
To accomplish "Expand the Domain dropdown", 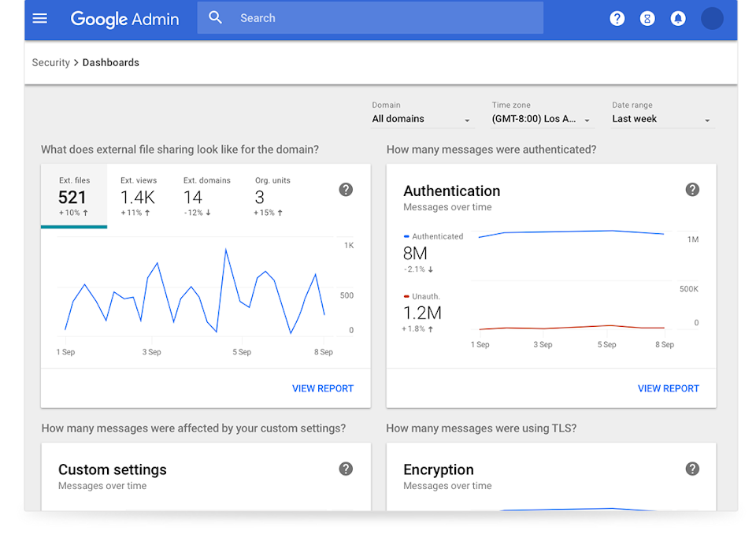I will pos(421,119).
